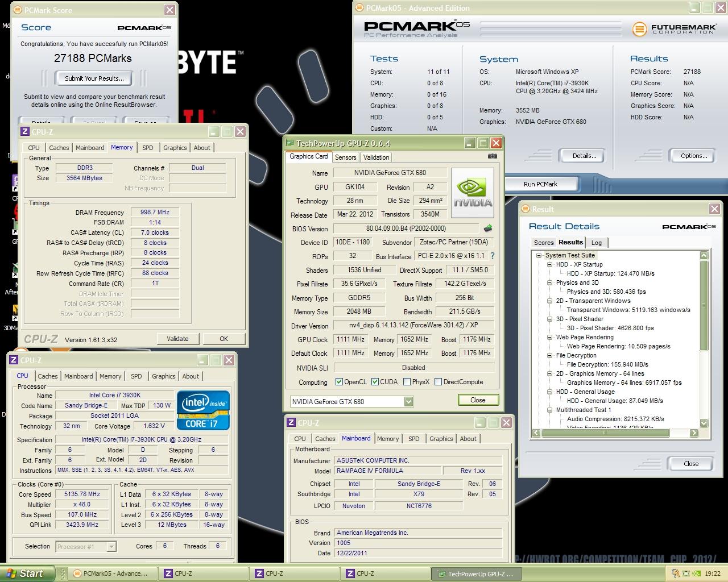Collapse the Physics and 3D node
Viewport: 728px width, 582px height.
point(549,282)
